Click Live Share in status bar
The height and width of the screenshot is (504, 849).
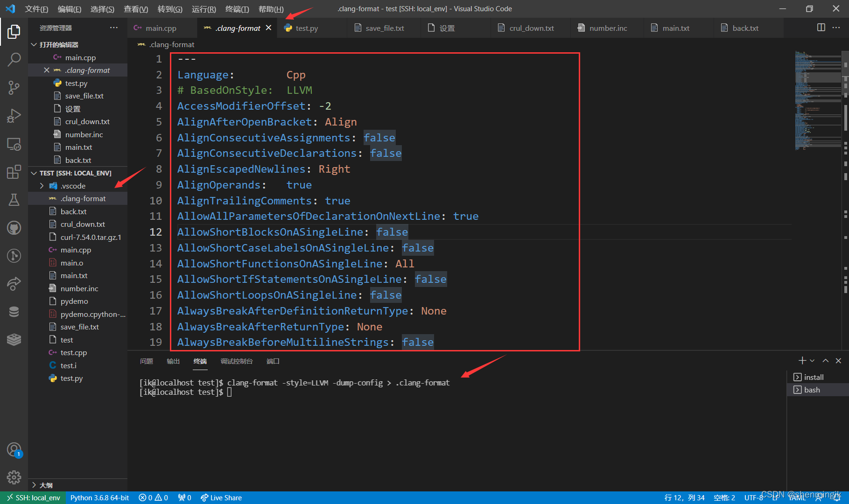221,497
